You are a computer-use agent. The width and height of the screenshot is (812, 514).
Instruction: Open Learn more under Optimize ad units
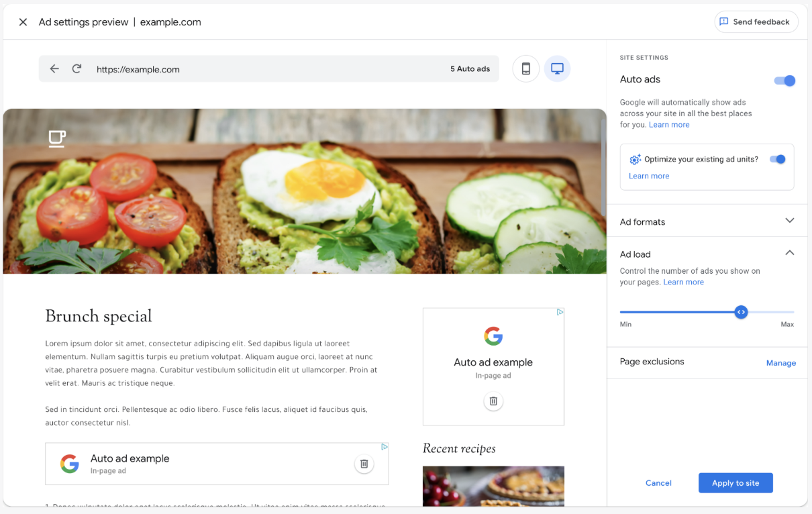649,176
